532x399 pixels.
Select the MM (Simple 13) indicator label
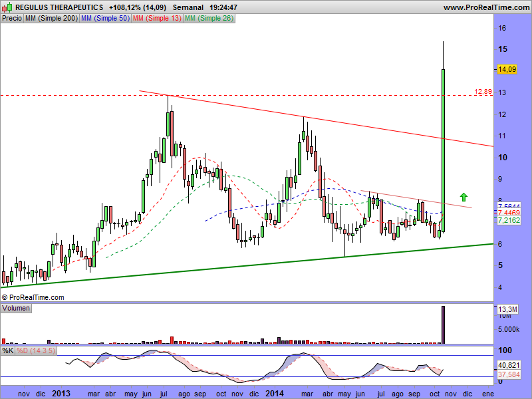(x=157, y=19)
